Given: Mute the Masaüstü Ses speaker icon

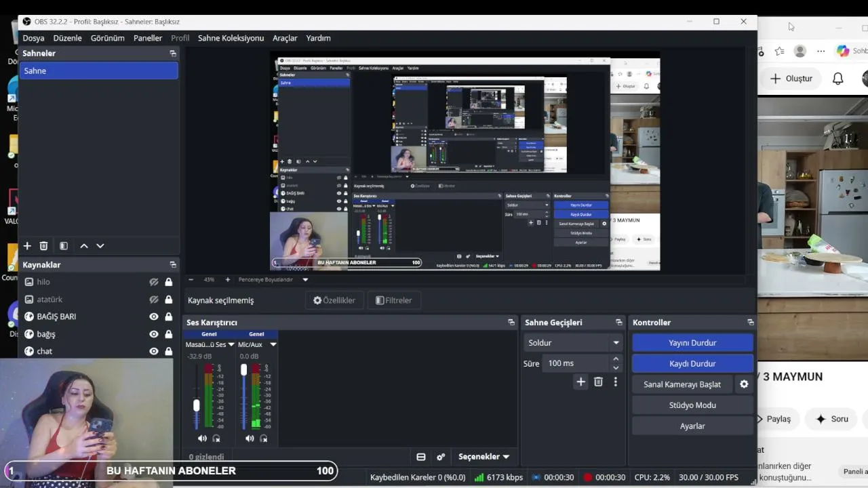Looking at the screenshot, I should click(x=202, y=439).
